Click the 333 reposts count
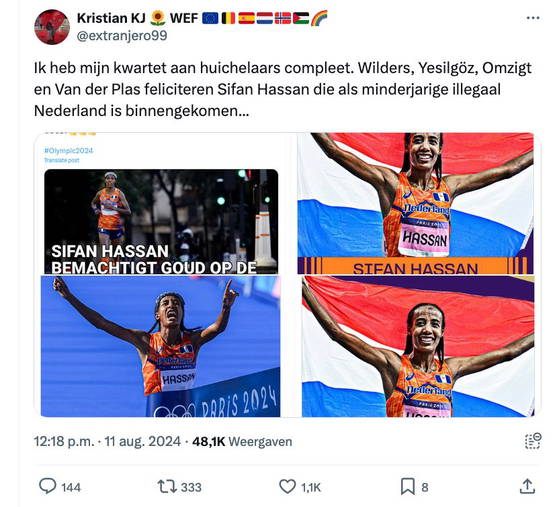The width and height of the screenshot is (555, 507). pyautogui.click(x=191, y=488)
